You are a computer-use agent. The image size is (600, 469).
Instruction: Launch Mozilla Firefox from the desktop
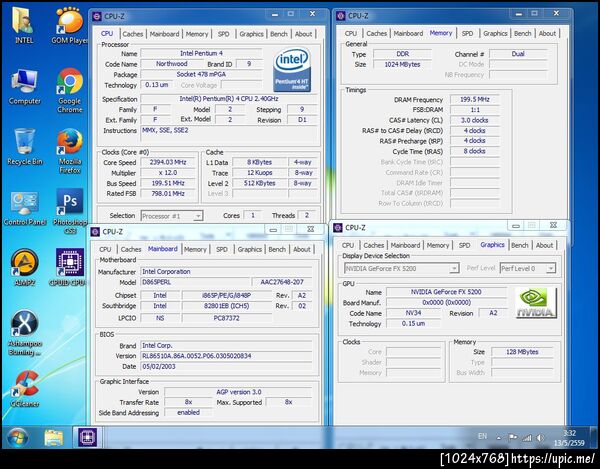70,151
